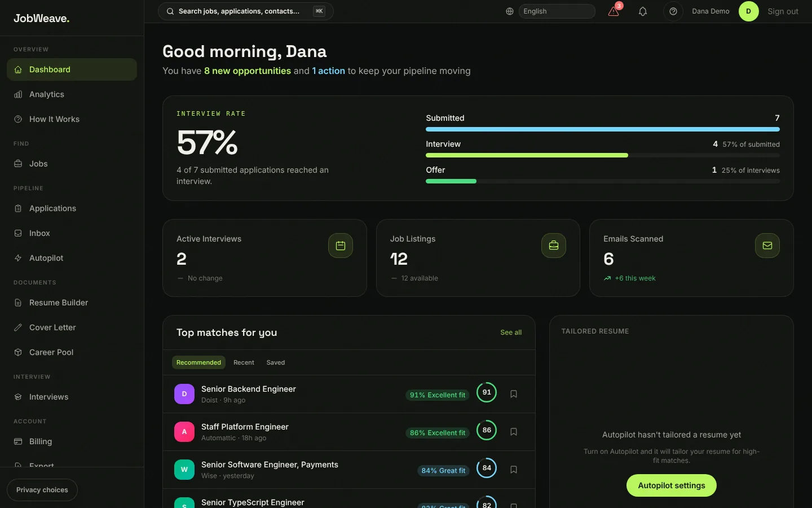Click the JobWeave logo
This screenshot has width=812, height=508.
42,18
